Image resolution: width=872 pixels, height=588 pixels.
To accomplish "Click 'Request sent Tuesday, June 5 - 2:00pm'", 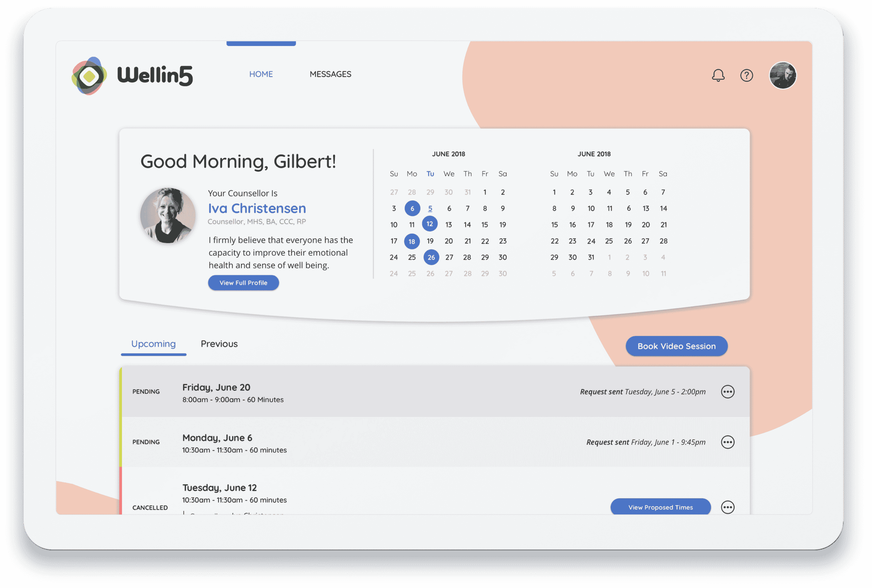I will 642,392.
